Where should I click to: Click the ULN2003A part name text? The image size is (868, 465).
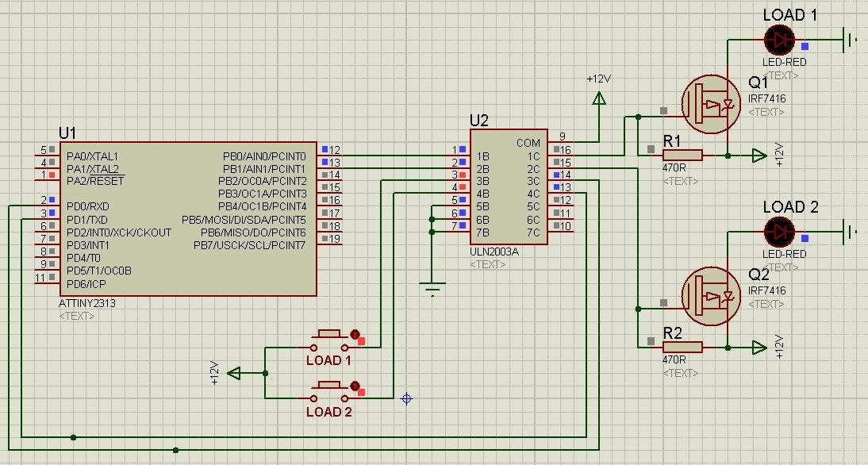click(x=494, y=252)
